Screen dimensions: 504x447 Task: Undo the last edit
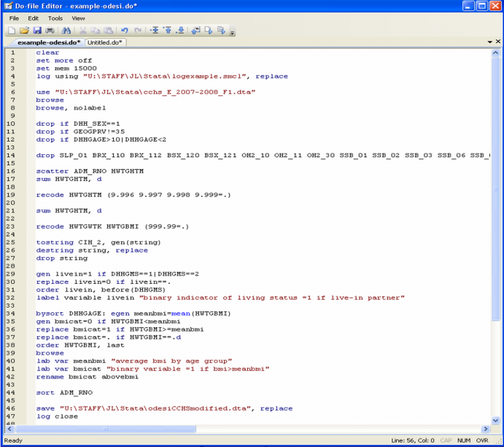click(125, 31)
